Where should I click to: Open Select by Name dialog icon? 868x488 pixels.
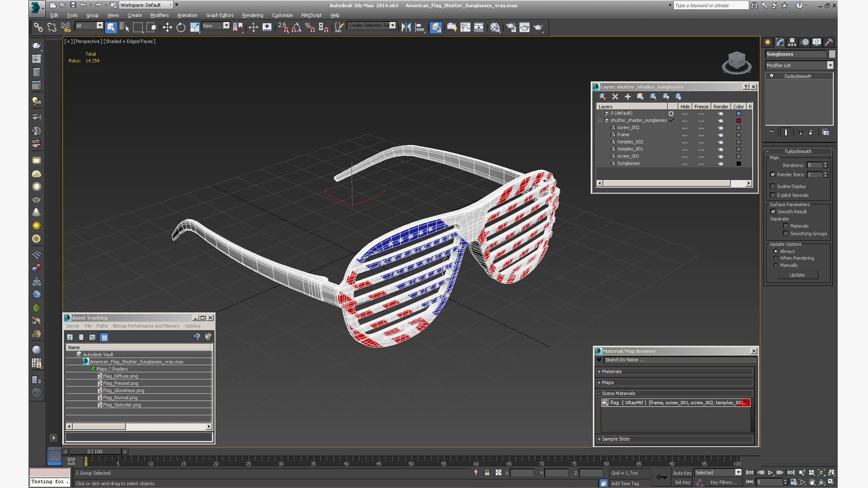[124, 28]
